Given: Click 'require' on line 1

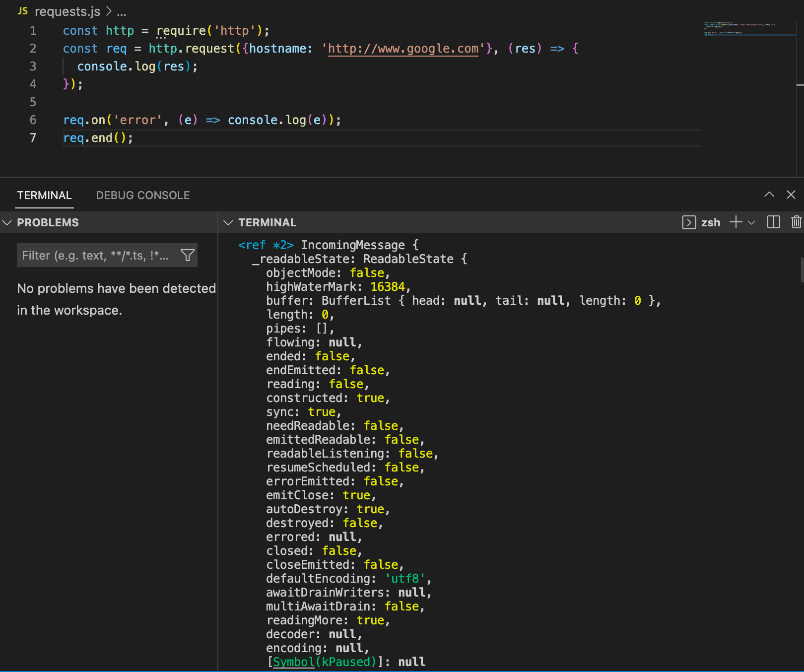Looking at the screenshot, I should click(181, 31).
